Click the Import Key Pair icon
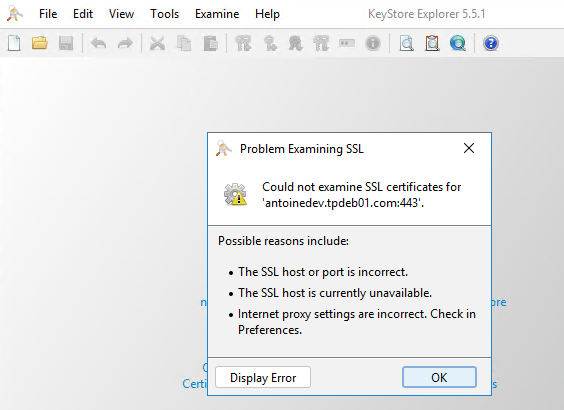564x410 pixels. [321, 44]
